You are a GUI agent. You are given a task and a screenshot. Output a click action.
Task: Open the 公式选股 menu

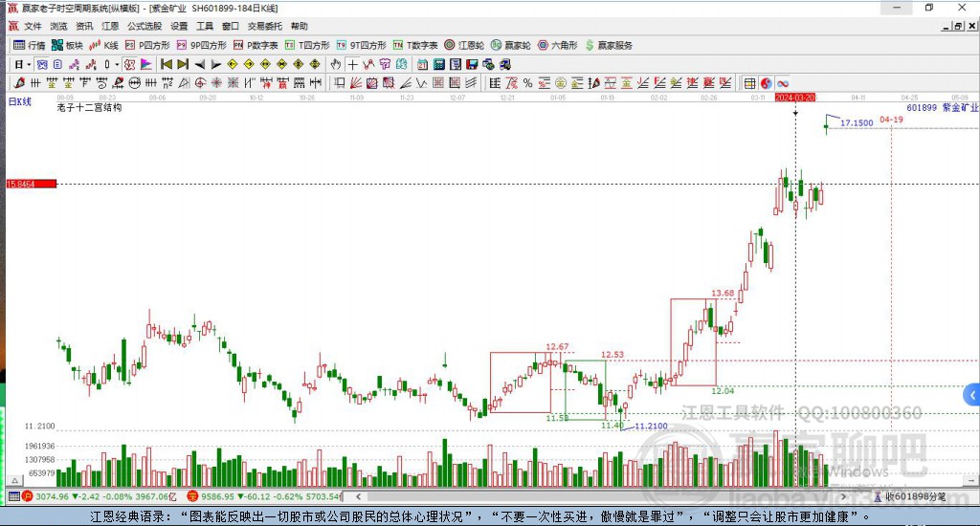click(x=145, y=26)
